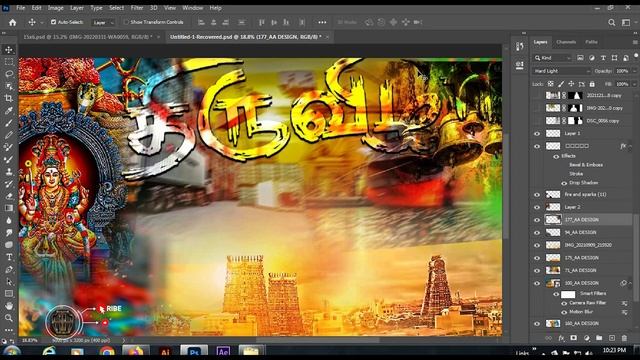
Task: Select the Clone Stamp tool
Action: (x=9, y=171)
